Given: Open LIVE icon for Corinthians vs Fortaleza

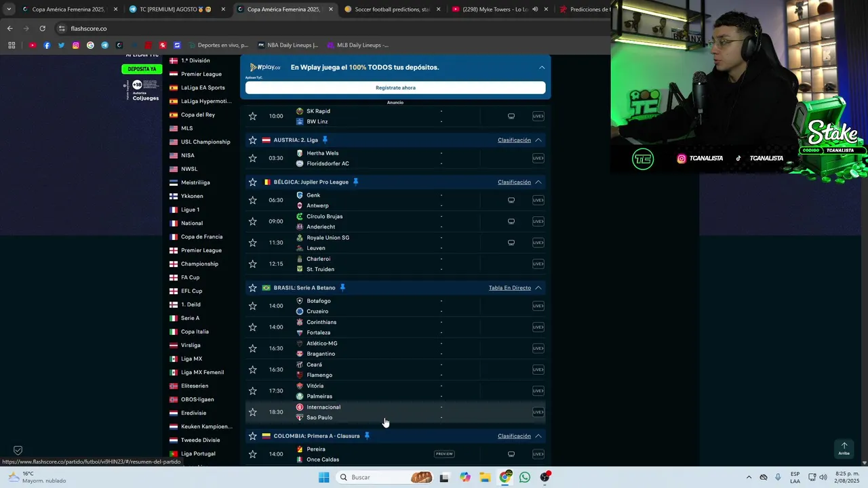Looking at the screenshot, I should [538, 327].
